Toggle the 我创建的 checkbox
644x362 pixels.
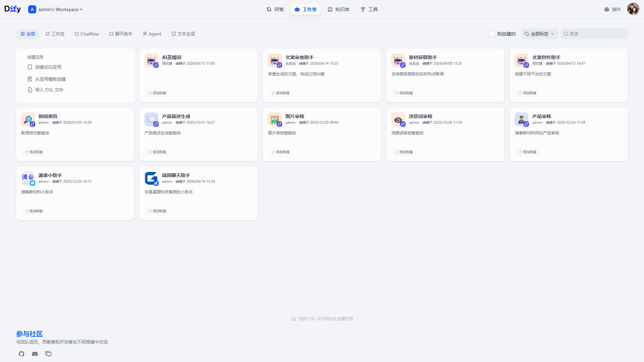click(492, 34)
